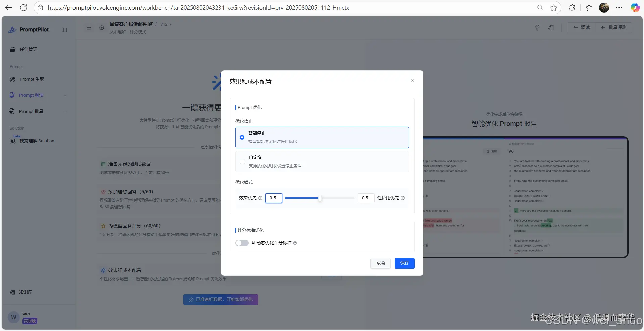Click the collapse sidebar panel icon
Screen dimensions: 644x331
tap(64, 30)
